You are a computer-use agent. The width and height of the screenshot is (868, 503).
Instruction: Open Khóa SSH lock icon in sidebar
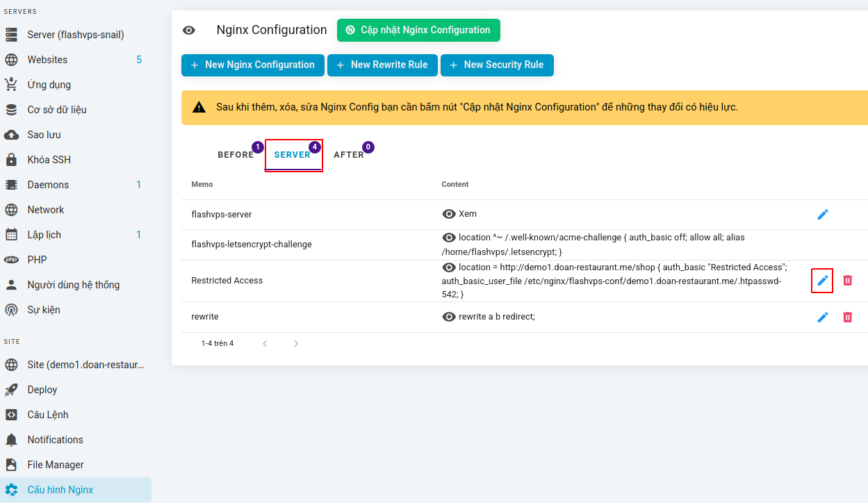tap(11, 160)
